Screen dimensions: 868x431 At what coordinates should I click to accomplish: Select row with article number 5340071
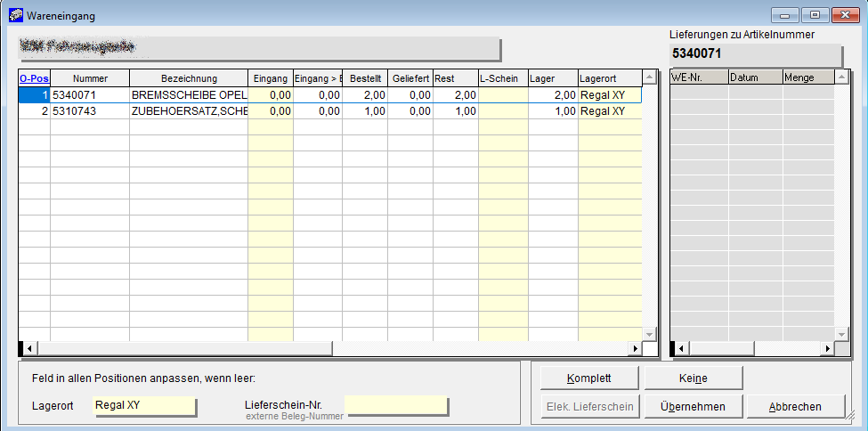[89, 94]
